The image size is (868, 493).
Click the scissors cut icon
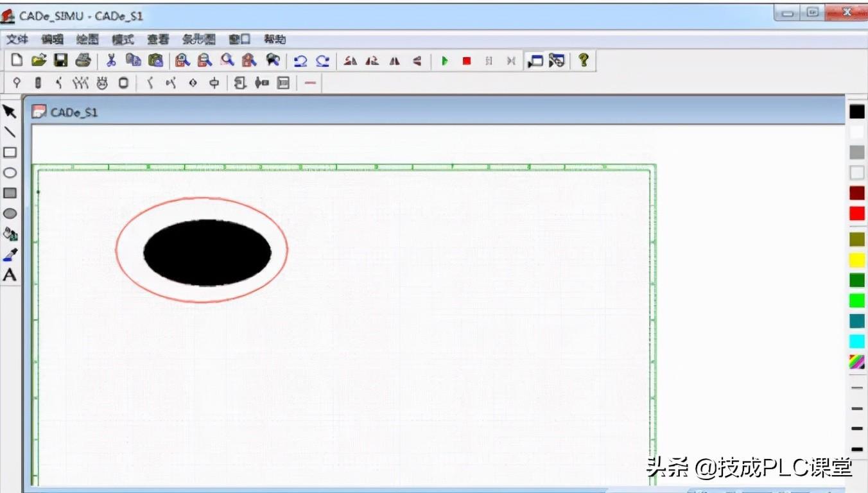click(111, 60)
